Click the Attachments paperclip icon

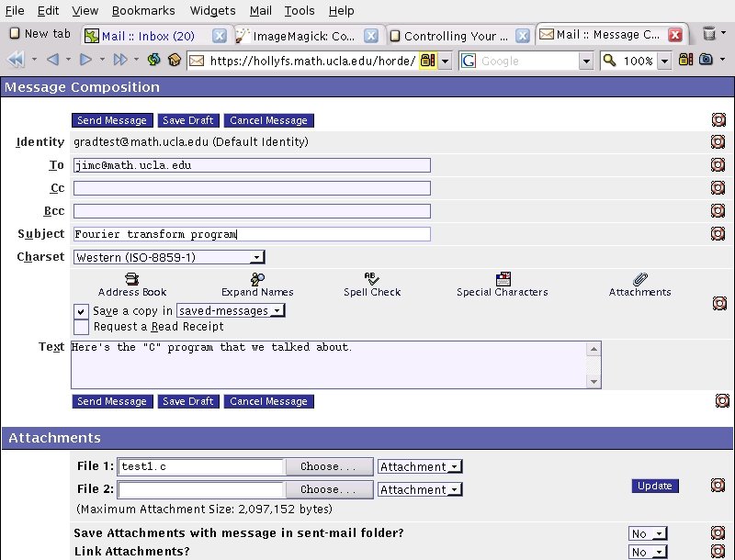(x=640, y=278)
